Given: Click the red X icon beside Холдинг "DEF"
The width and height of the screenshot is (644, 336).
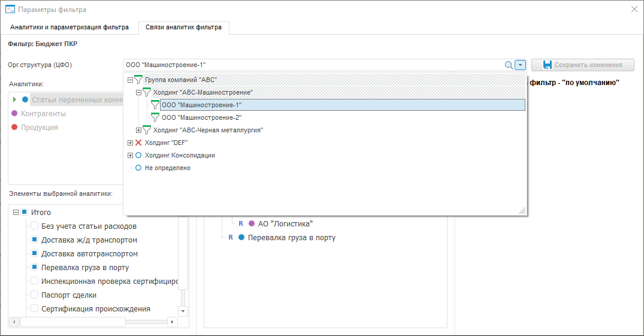Looking at the screenshot, I should pyautogui.click(x=138, y=143).
